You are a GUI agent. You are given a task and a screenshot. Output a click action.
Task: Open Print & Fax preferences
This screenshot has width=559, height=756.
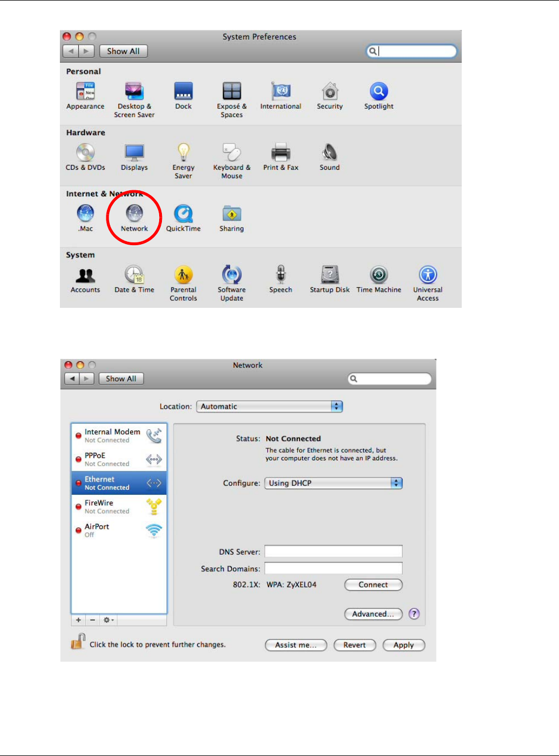point(281,156)
